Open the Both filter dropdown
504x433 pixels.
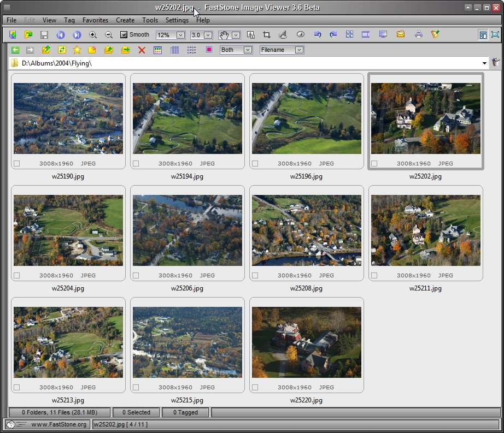(248, 50)
